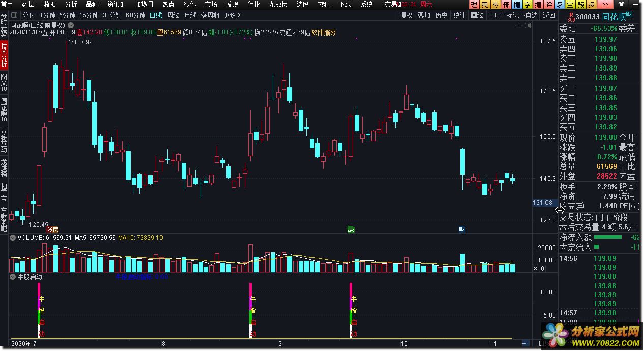Select the 周线 weekly period tab

coord(173,15)
